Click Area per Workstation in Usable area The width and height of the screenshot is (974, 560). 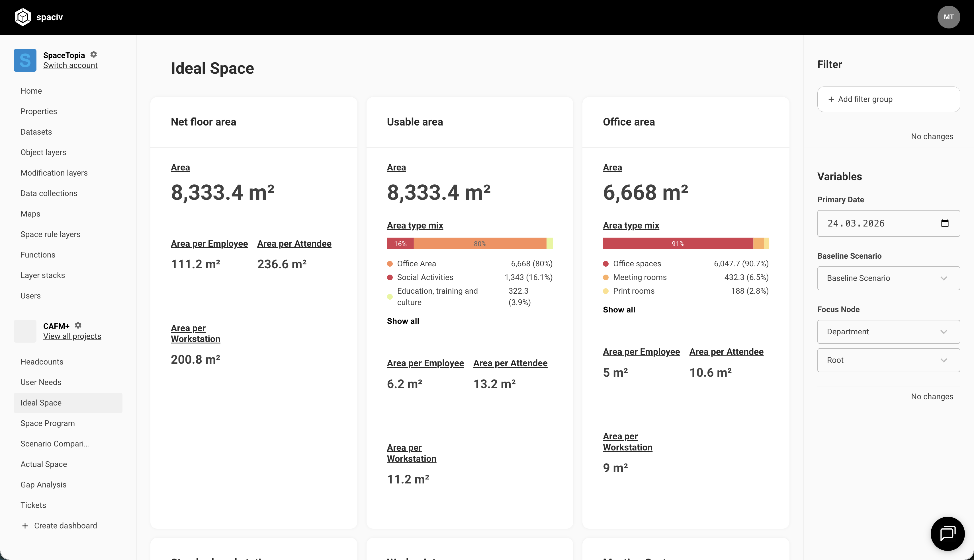[411, 453]
